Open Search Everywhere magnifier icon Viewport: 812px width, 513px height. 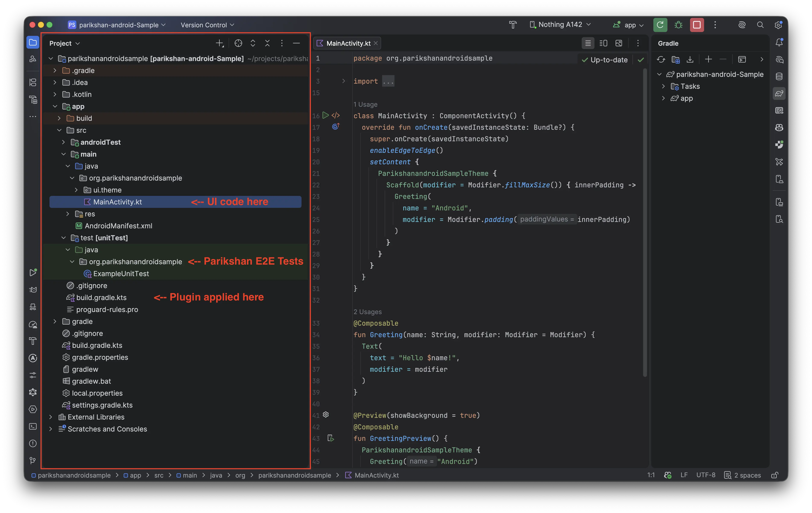(760, 25)
